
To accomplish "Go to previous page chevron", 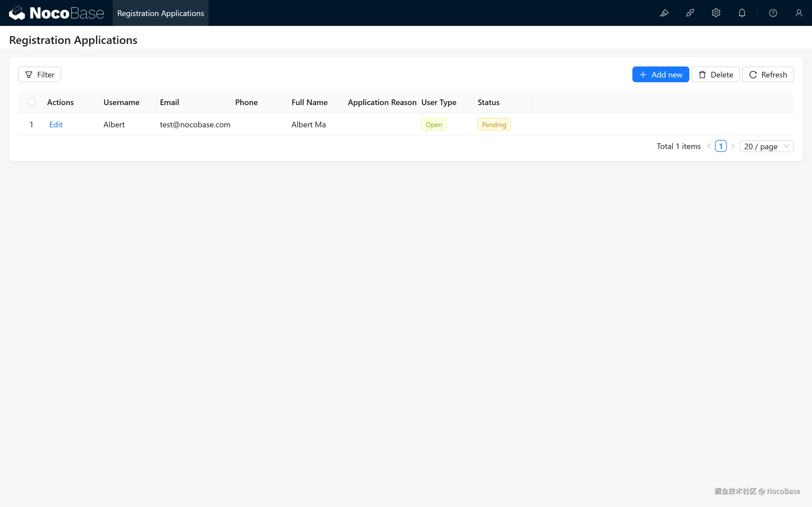I will [x=709, y=146].
